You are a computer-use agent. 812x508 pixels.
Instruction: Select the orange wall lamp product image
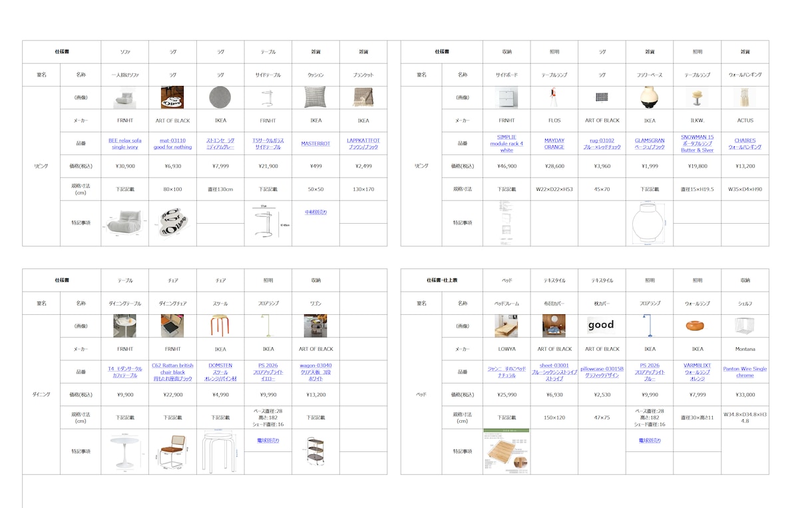[x=697, y=326]
